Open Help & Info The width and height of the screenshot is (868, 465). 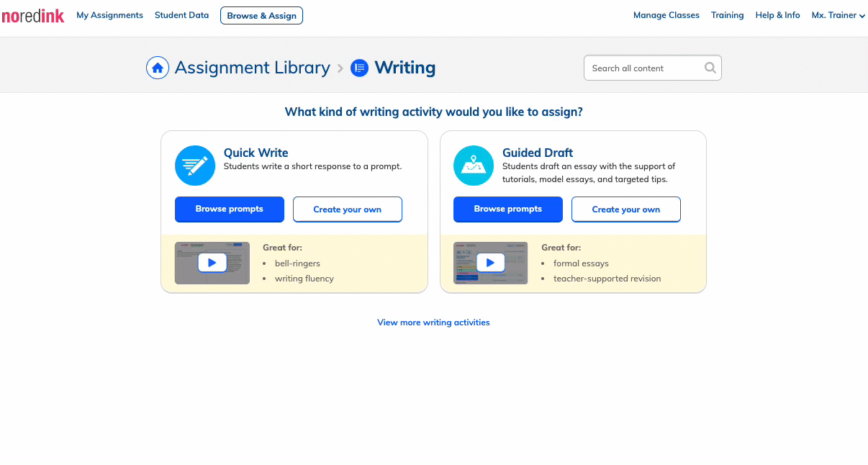click(777, 15)
